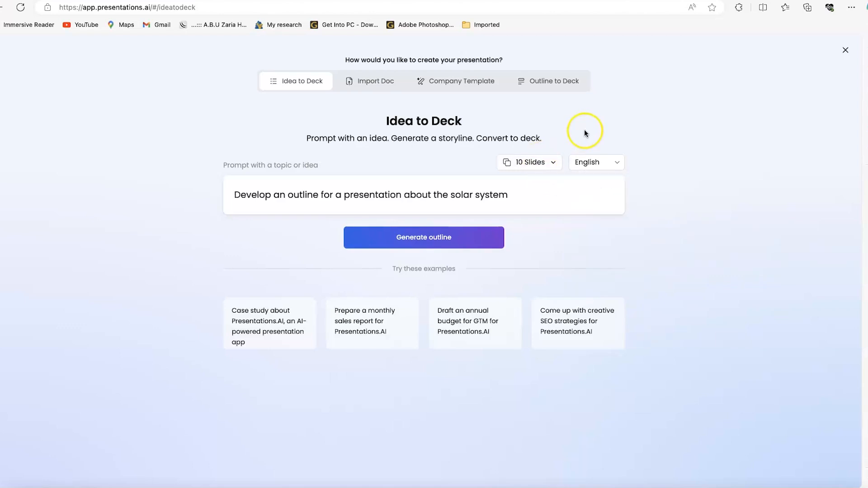Choose the creative SEO strategies example

[x=578, y=324]
